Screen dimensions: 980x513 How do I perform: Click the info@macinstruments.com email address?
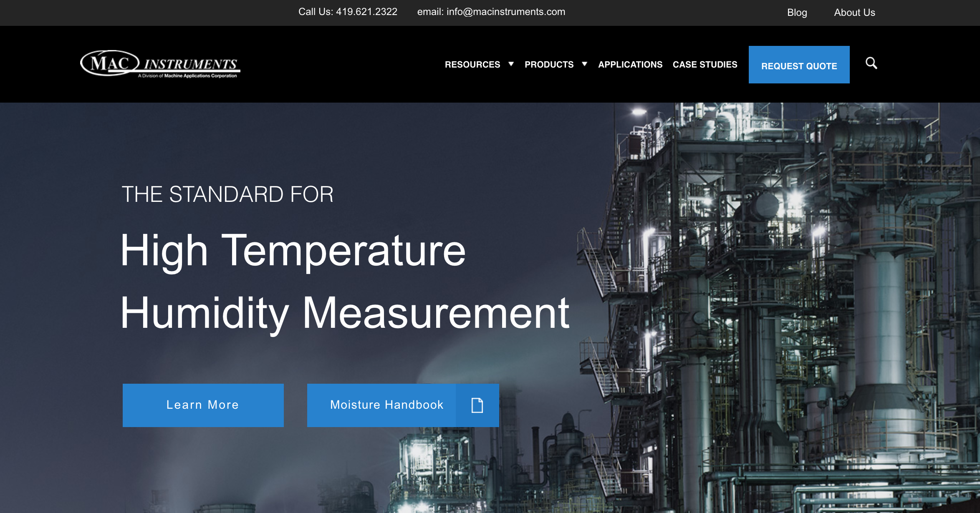tap(506, 12)
